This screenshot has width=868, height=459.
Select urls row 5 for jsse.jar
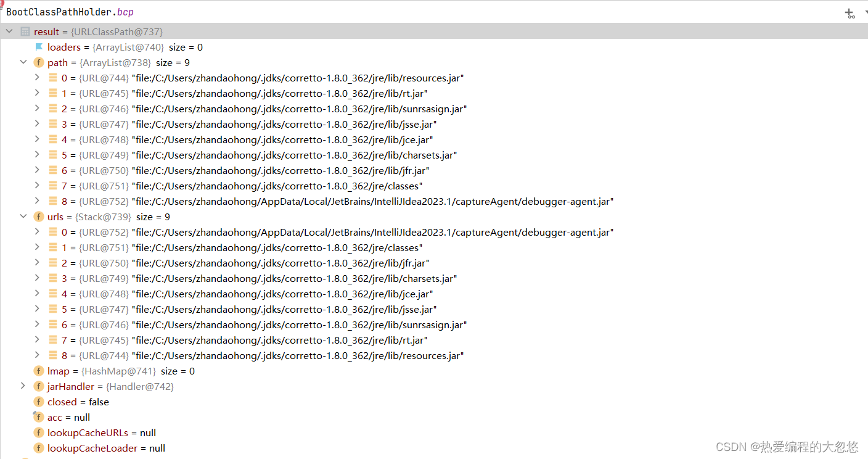(x=434, y=309)
